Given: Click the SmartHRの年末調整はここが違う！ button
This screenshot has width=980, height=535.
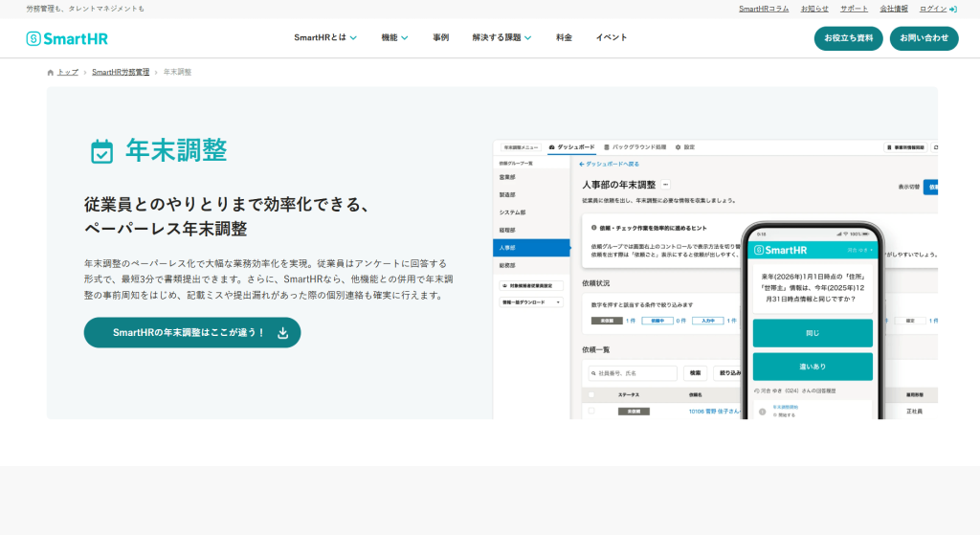Looking at the screenshot, I should (192, 333).
